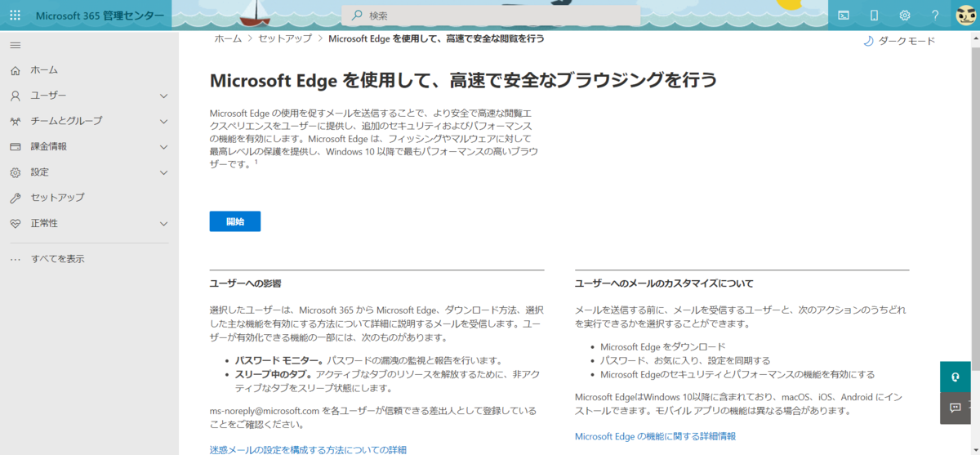Click ユーザーへのメールのカスタマイズについて heading
Viewport: 980px width, 455px height.
(x=664, y=283)
